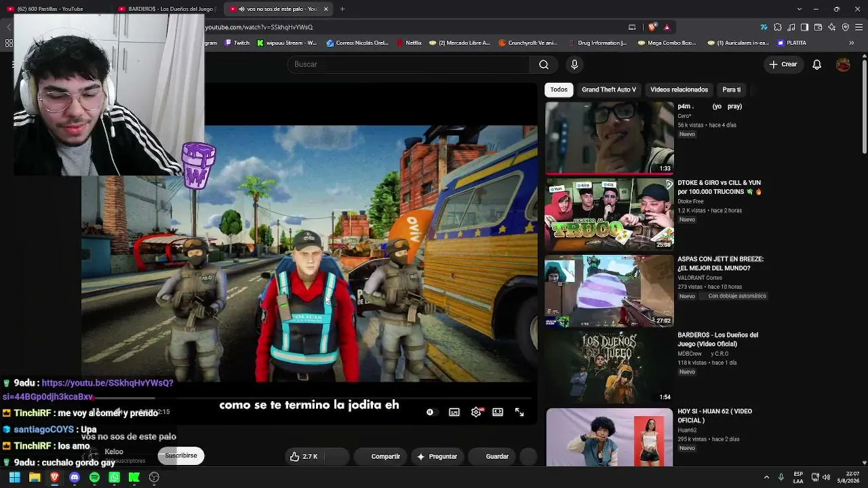Switch to the 600 Pastillas browser tab
The width and height of the screenshot is (868, 488).
tap(54, 9)
